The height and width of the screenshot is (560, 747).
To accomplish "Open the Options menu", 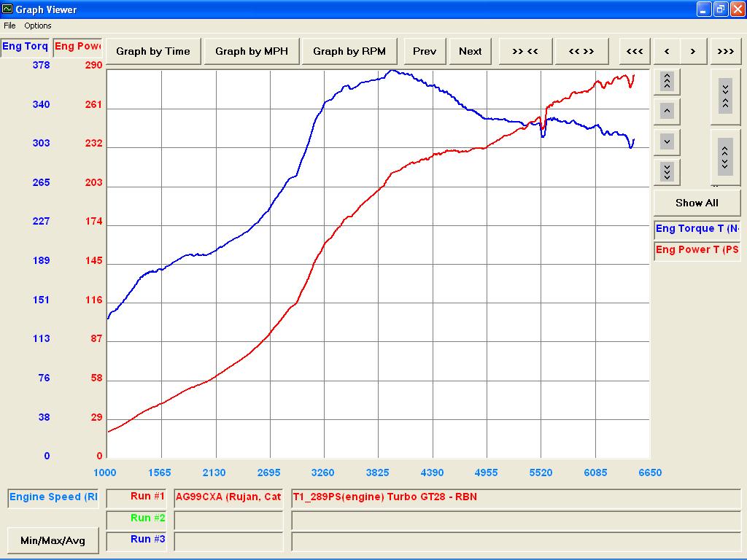I will [x=38, y=26].
